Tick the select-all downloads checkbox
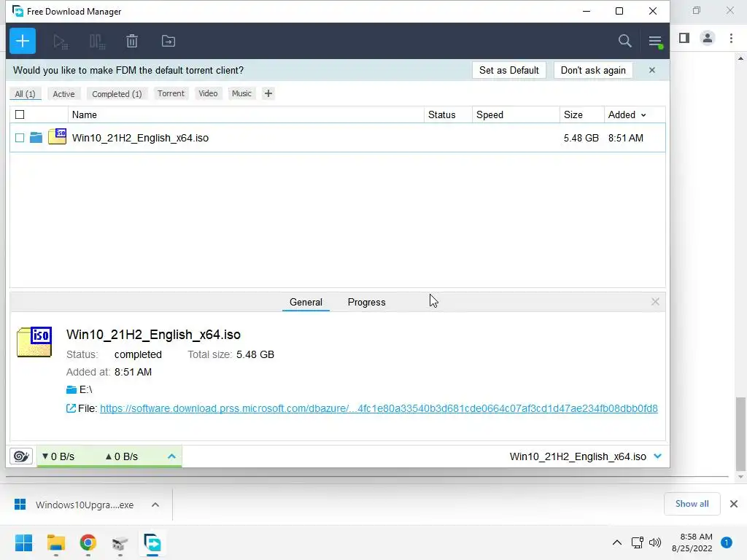This screenshot has width=747, height=560. [20, 114]
